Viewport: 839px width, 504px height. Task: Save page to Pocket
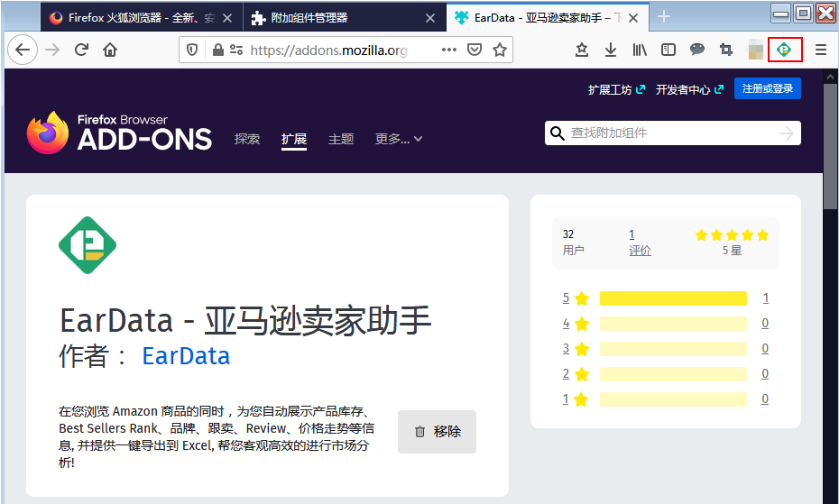[474, 50]
